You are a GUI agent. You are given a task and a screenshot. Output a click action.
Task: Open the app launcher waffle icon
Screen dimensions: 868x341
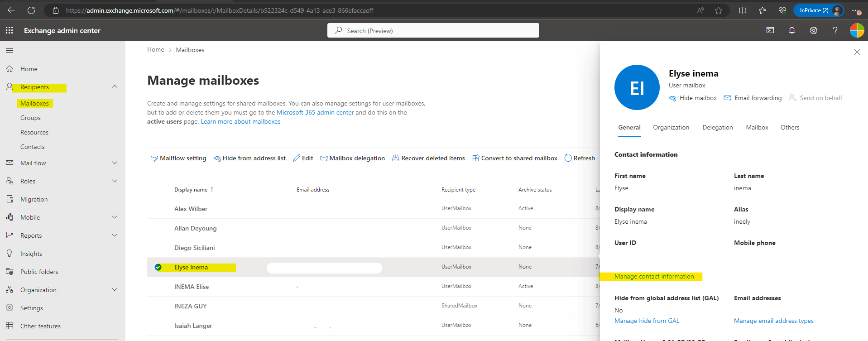click(9, 30)
